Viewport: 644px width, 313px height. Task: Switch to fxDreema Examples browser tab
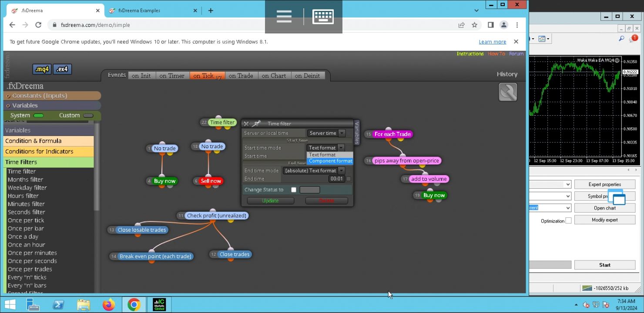(152, 10)
